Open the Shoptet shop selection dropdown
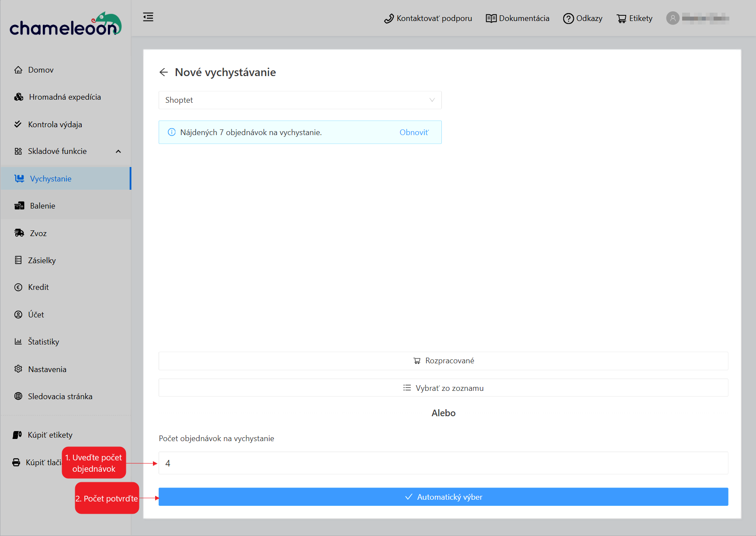Viewport: 756px width, 536px height. [x=300, y=100]
